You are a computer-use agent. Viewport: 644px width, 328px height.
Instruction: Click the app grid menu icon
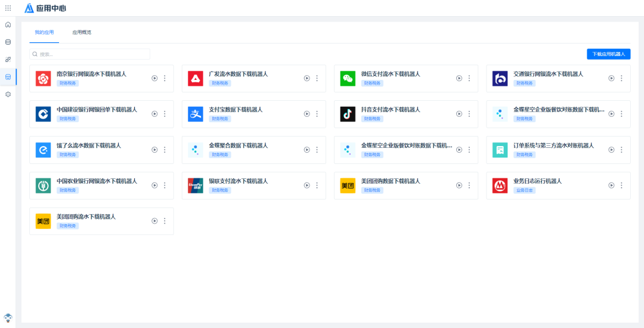click(8, 8)
